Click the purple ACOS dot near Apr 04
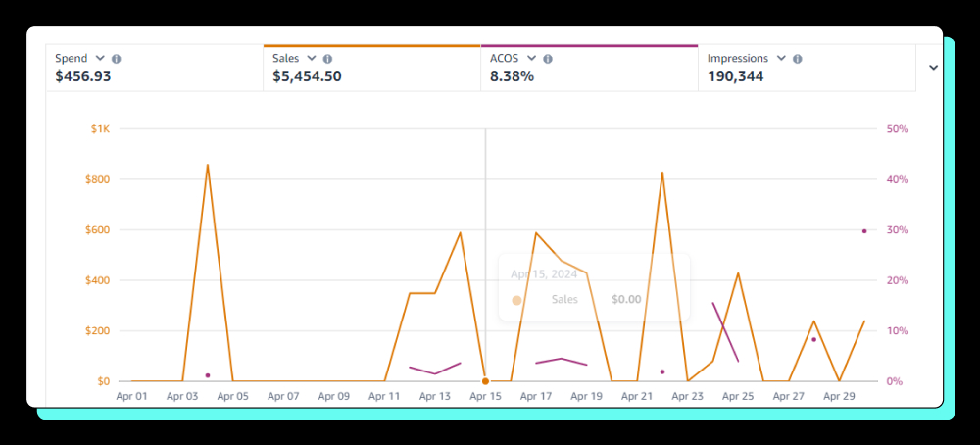The image size is (980, 445). 208,375
